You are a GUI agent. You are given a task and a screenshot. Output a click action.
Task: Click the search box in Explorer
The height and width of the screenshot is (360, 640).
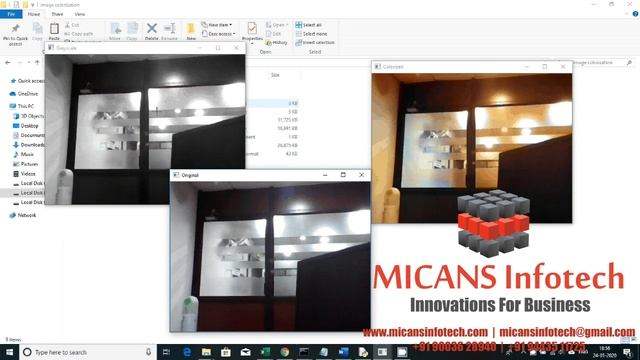[x=603, y=63]
